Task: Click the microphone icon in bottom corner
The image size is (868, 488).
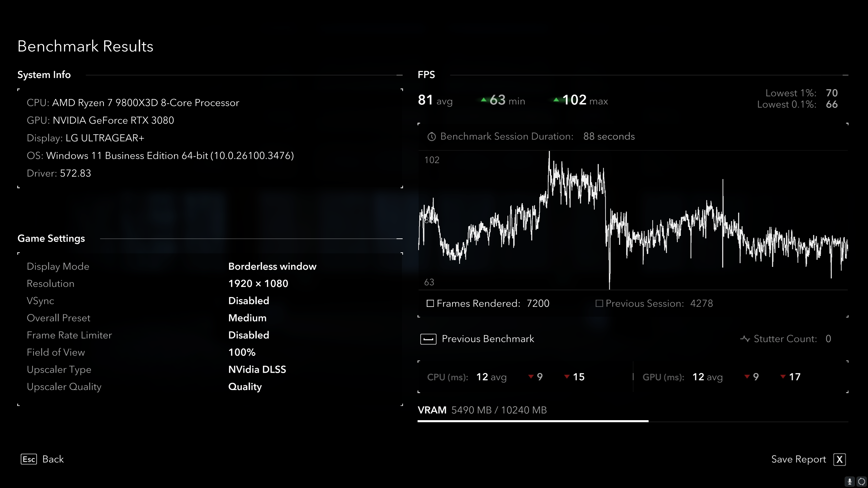Action: tap(849, 482)
